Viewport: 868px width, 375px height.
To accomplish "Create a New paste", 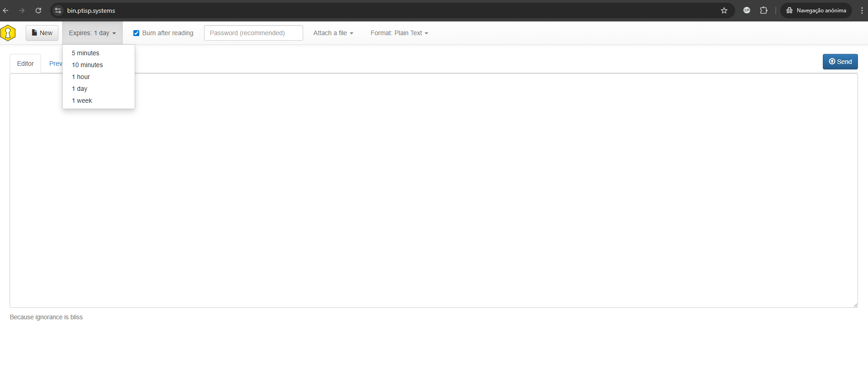I will (x=42, y=33).
